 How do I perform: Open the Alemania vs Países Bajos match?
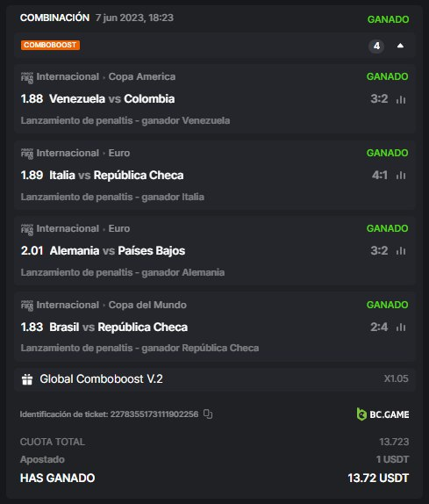[118, 251]
